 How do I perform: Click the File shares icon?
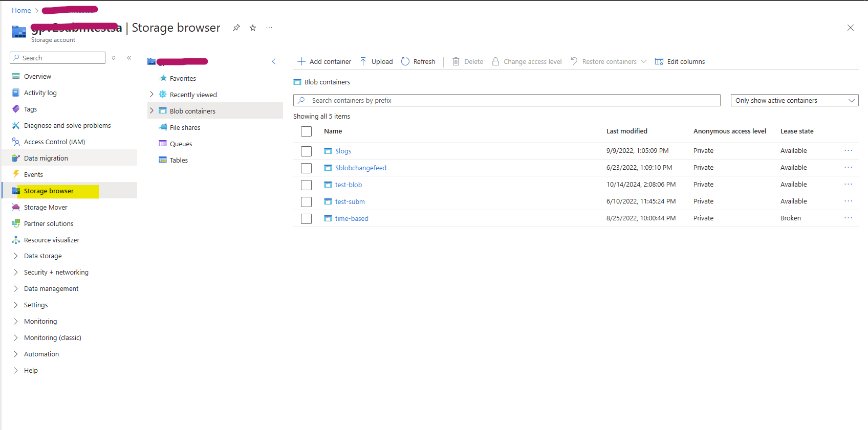[x=163, y=127]
